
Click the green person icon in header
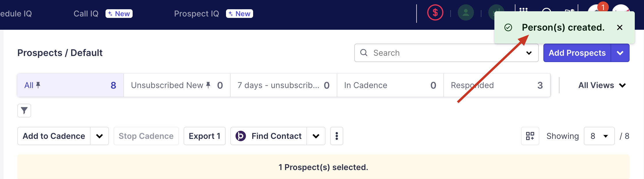tap(466, 13)
